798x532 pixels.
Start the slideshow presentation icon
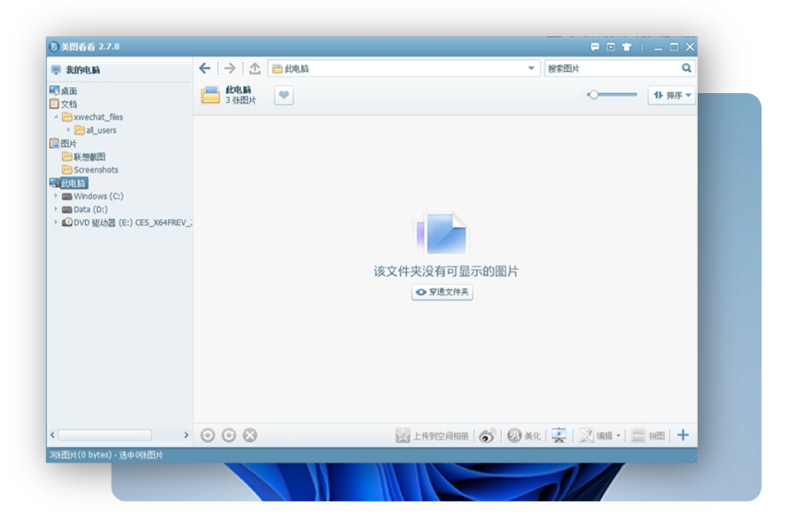coord(559,435)
